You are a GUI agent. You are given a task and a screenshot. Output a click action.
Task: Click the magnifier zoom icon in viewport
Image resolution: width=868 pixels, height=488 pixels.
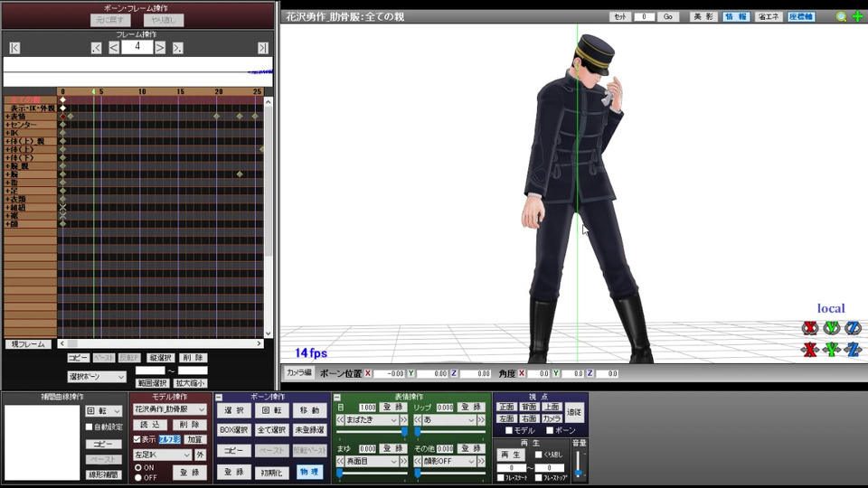tap(841, 16)
